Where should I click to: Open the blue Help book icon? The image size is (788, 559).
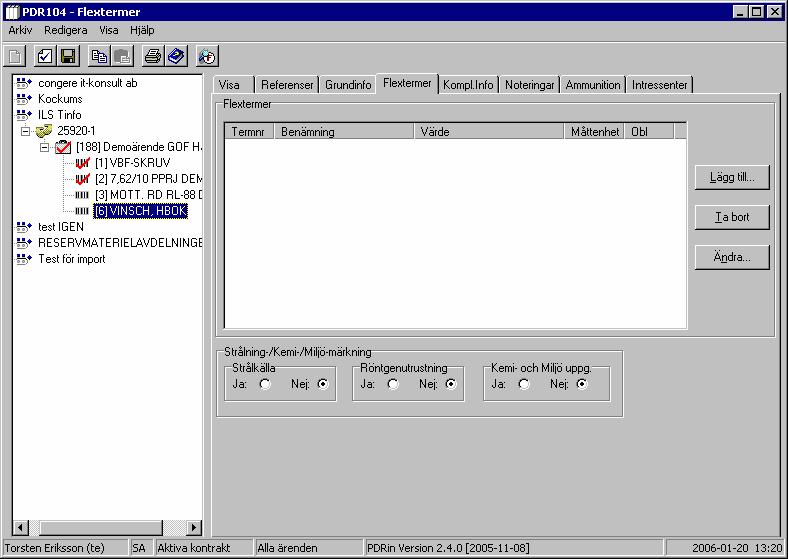click(176, 56)
